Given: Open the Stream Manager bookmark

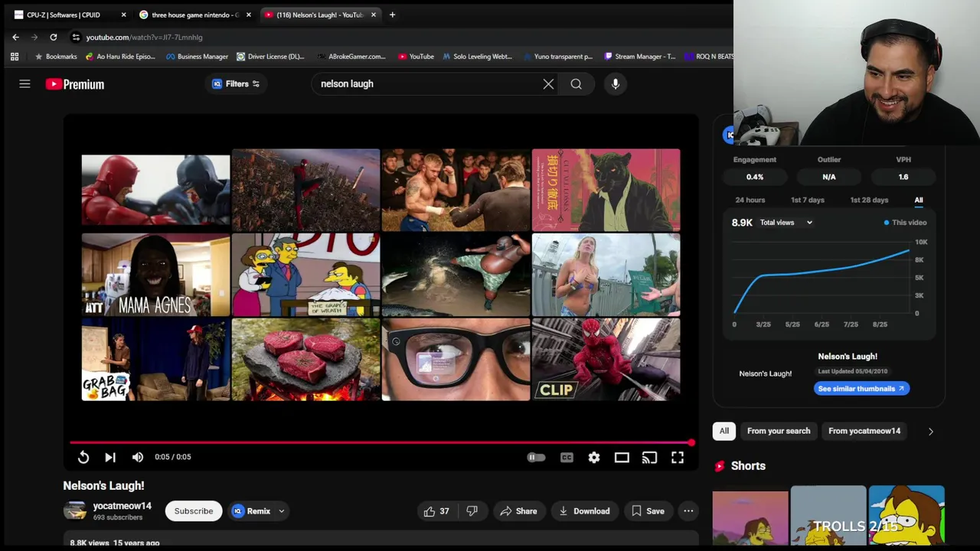Looking at the screenshot, I should click(640, 57).
